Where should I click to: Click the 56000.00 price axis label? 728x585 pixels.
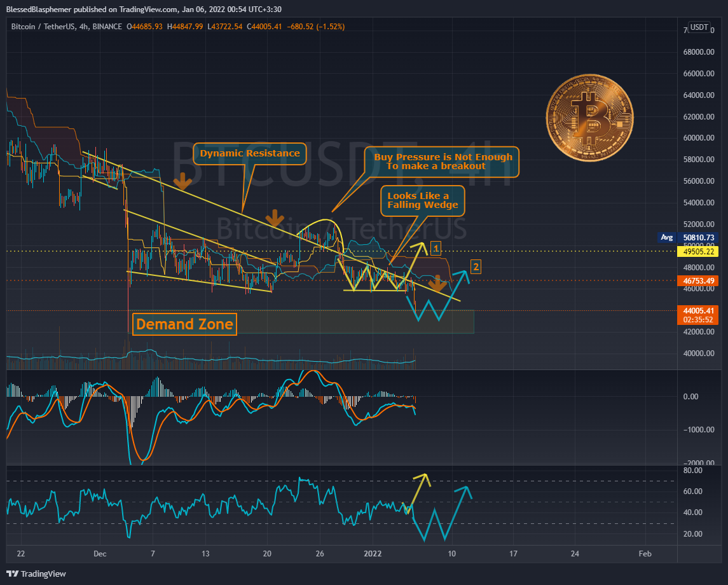[x=698, y=181]
